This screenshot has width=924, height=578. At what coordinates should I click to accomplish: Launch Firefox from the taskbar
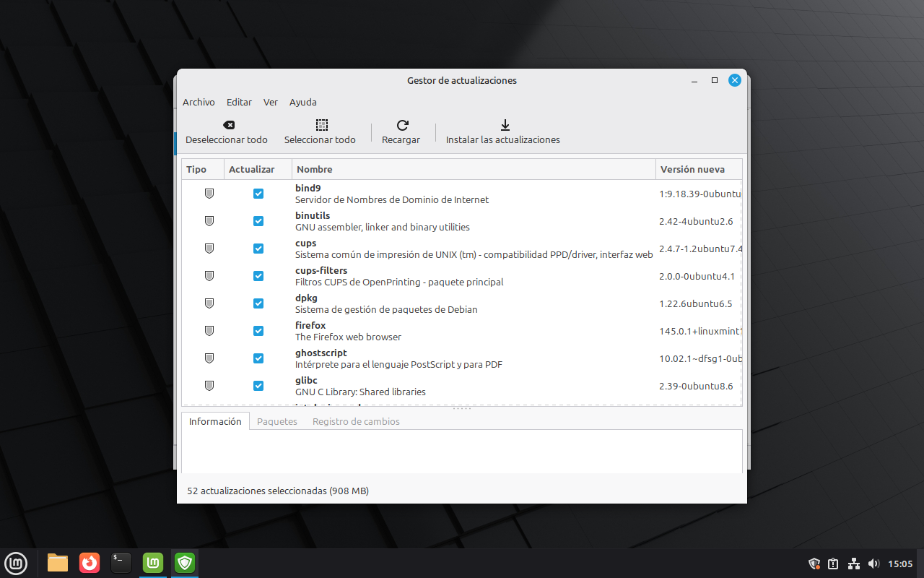90,562
